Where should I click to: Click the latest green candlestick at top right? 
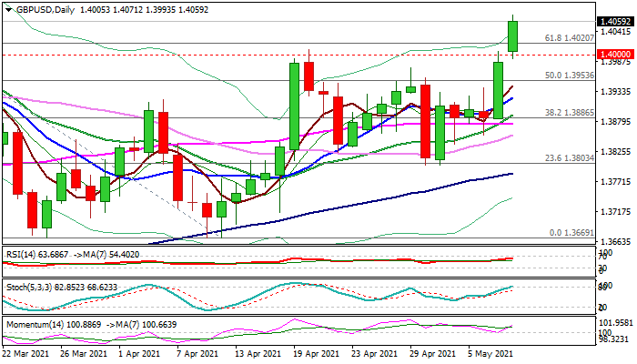(x=513, y=36)
